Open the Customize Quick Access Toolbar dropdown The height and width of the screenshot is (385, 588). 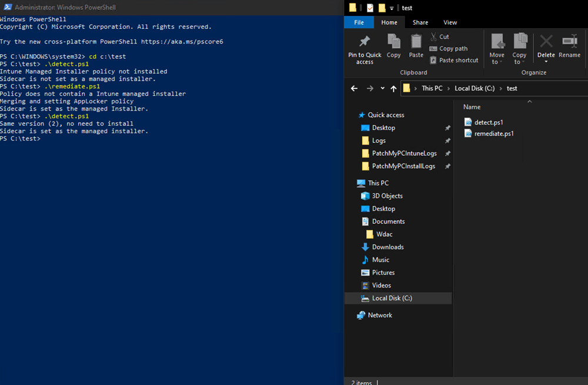point(392,8)
